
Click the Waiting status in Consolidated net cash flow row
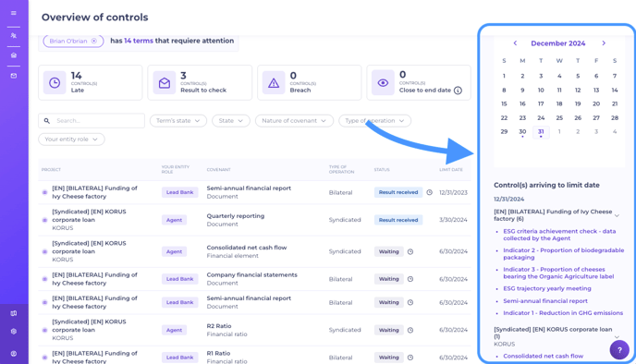coord(388,251)
